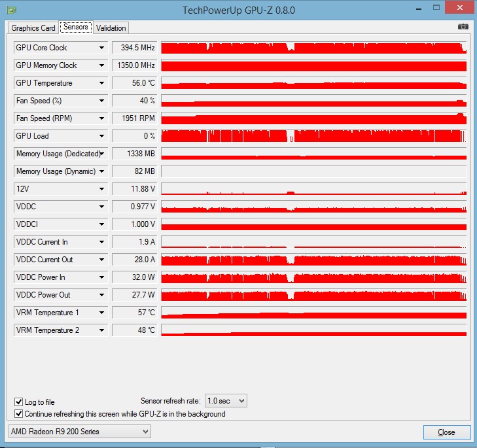
Task: Click the Close button
Action: [x=447, y=432]
